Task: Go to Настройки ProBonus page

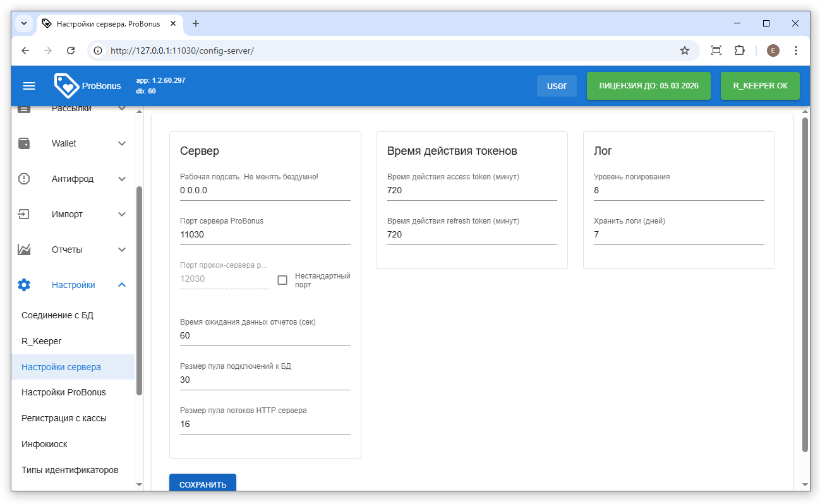Action: pyautogui.click(x=64, y=392)
